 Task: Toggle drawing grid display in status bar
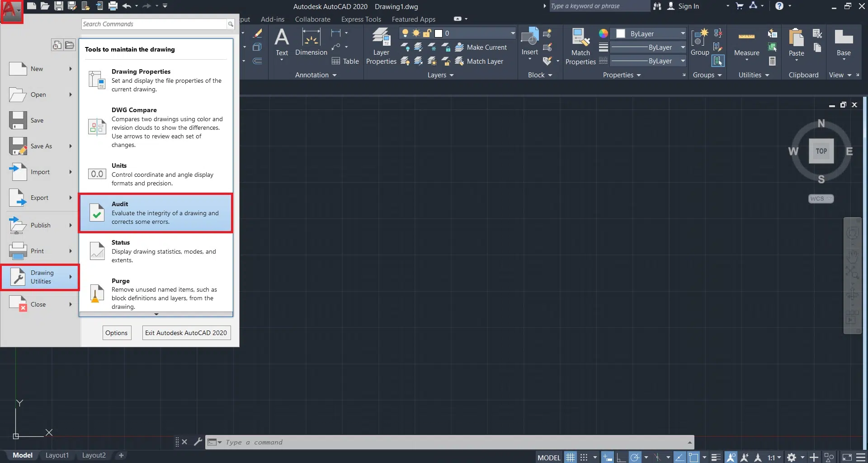point(571,458)
